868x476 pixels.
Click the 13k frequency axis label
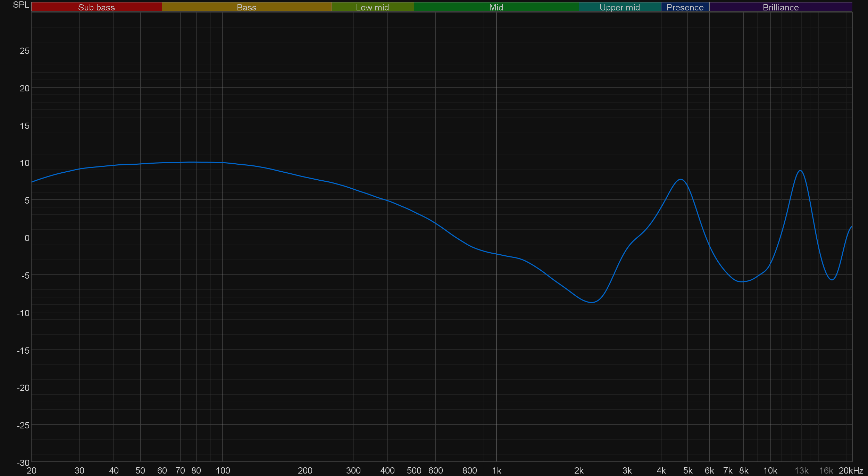(801, 470)
